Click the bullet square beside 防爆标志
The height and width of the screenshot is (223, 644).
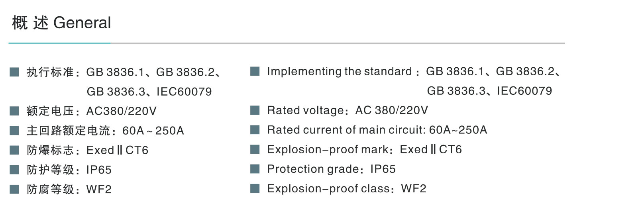coord(14,150)
